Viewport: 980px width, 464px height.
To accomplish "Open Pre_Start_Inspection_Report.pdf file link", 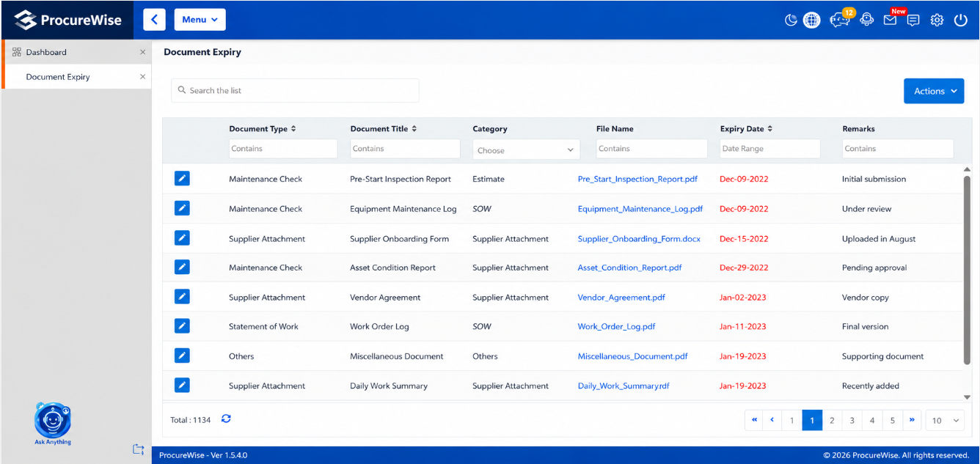I will click(637, 179).
